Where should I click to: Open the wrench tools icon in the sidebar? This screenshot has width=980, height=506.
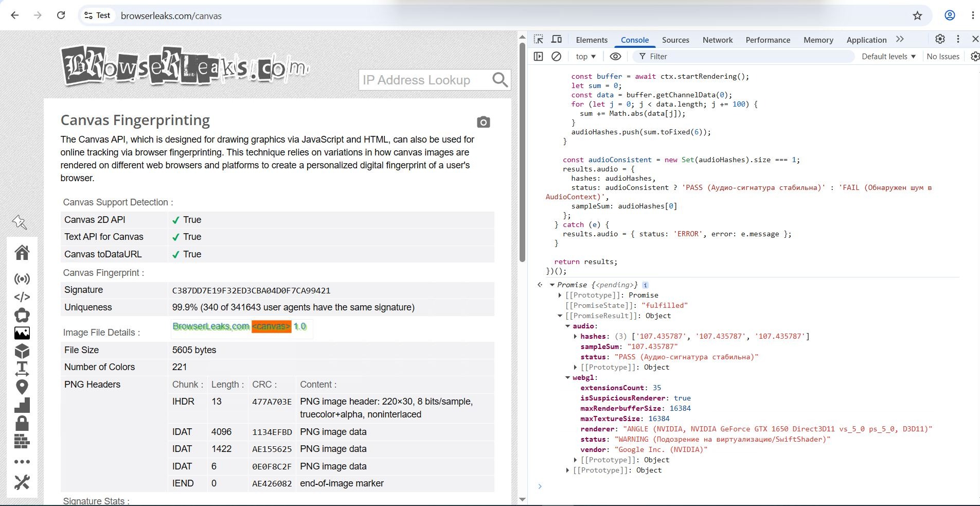pyautogui.click(x=22, y=482)
